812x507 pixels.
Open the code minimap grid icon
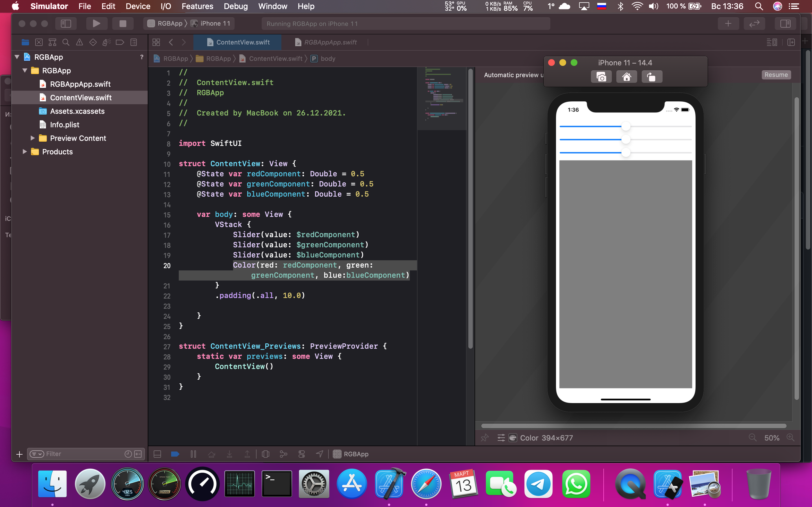(156, 42)
